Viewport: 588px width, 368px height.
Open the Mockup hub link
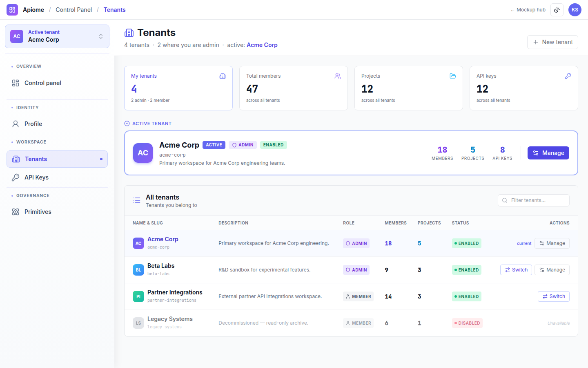pyautogui.click(x=528, y=10)
